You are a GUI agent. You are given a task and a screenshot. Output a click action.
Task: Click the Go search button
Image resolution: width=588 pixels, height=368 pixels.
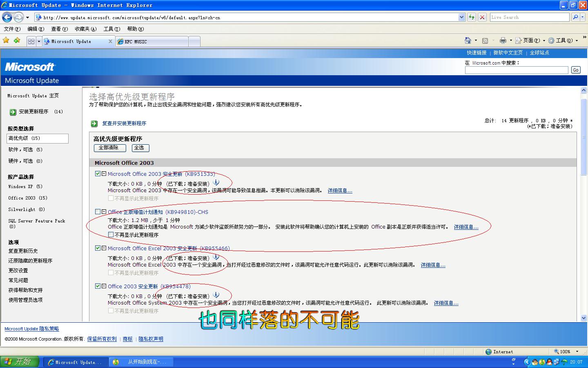coord(576,70)
